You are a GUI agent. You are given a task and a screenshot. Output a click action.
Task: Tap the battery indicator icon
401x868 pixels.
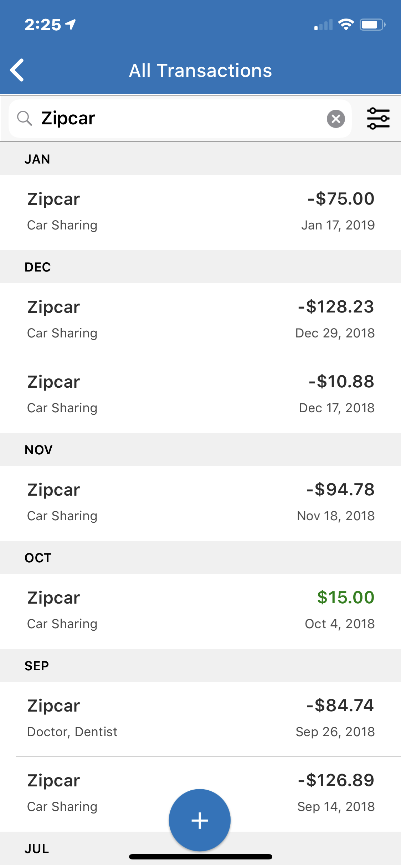(x=372, y=25)
